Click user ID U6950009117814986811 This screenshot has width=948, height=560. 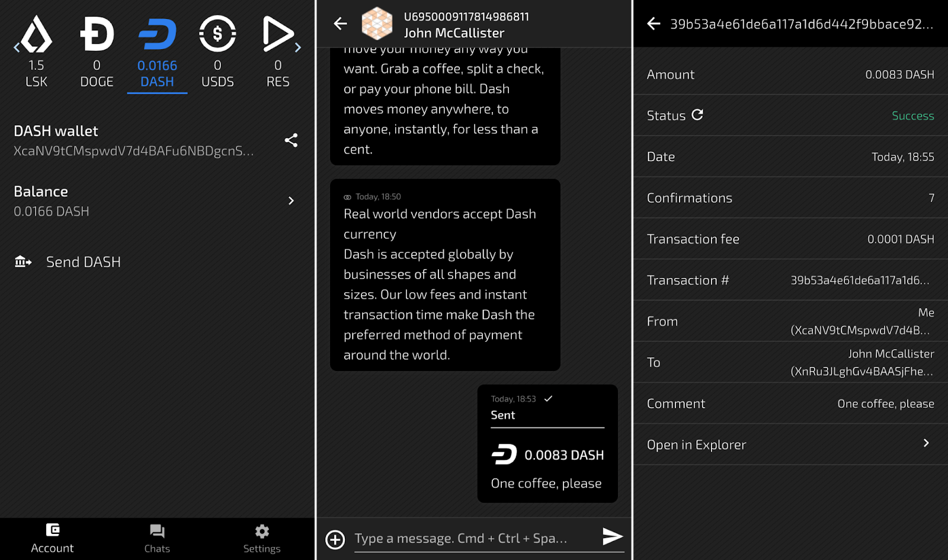tap(466, 17)
